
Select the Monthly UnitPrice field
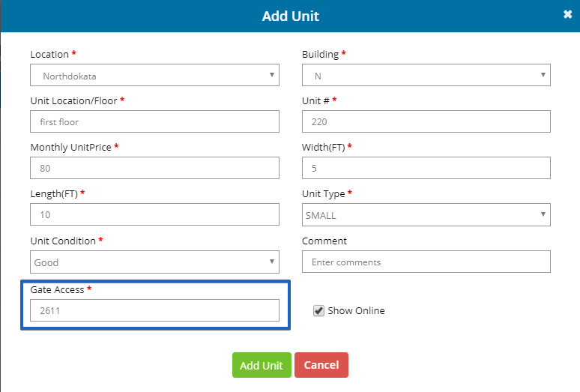pyautogui.click(x=154, y=168)
